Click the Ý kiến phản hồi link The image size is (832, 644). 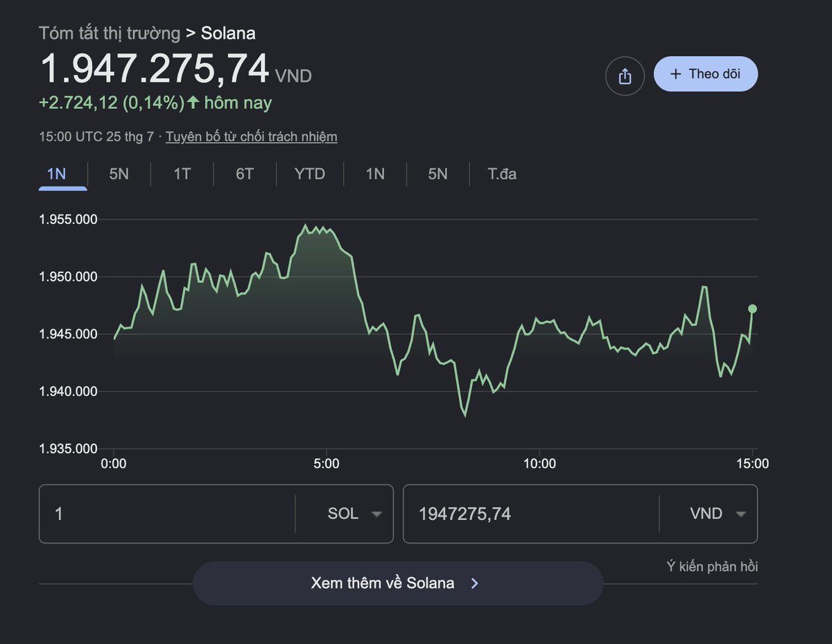pyautogui.click(x=712, y=566)
